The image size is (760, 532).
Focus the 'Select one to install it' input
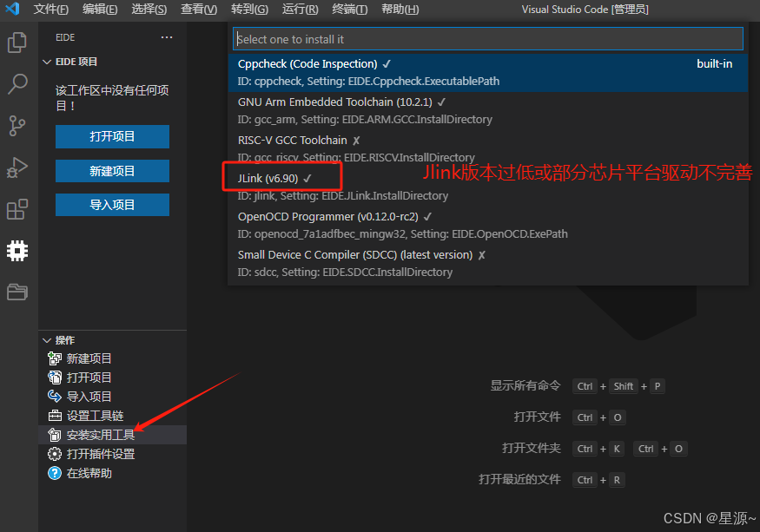(488, 39)
